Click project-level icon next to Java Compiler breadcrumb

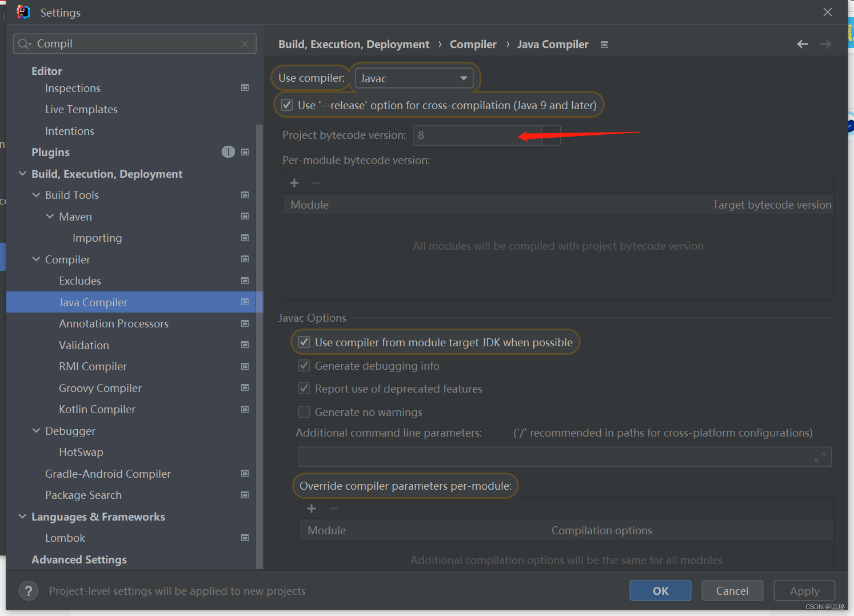click(604, 45)
